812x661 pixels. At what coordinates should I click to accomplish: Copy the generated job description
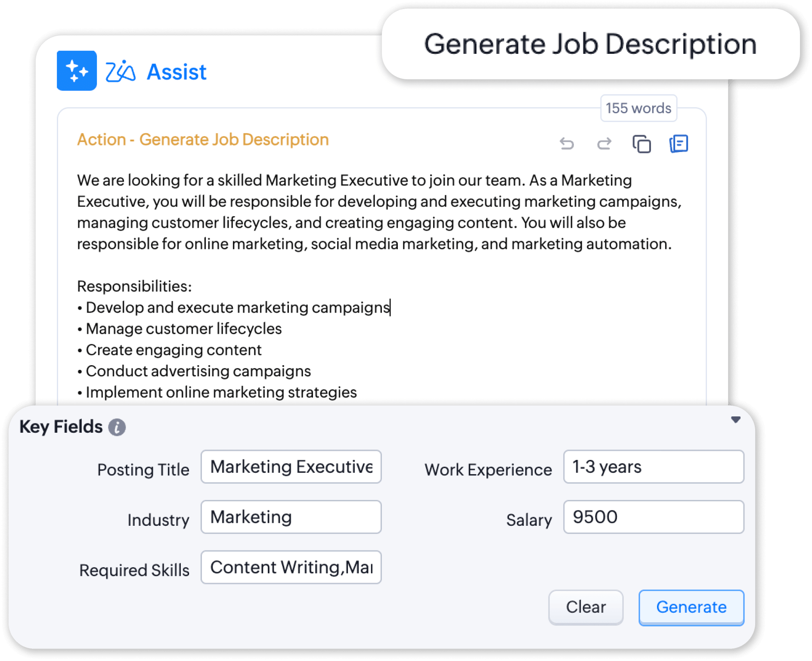[x=642, y=144]
